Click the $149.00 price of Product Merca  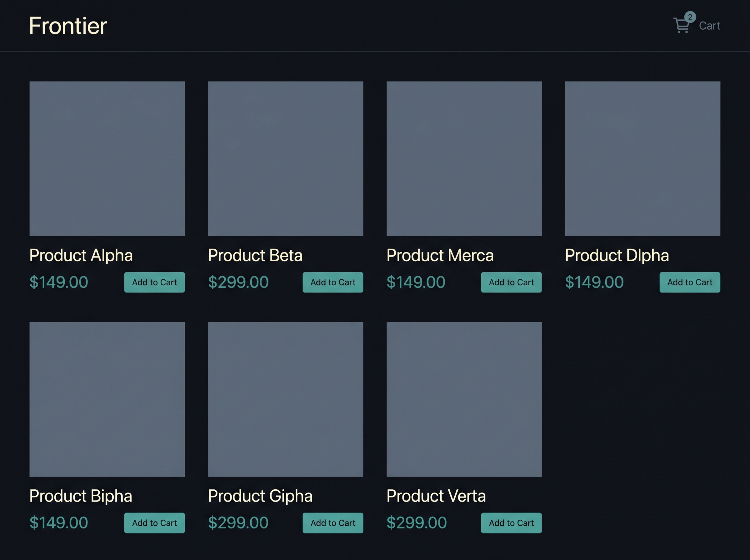tap(416, 282)
